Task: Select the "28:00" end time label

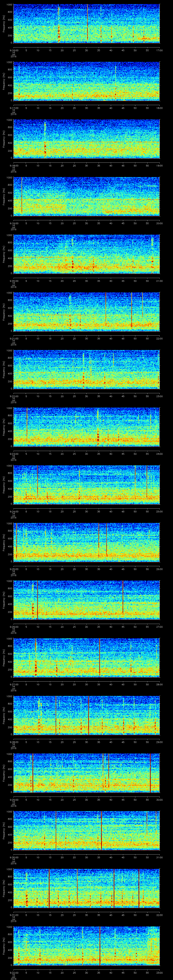Action: click(159, 684)
